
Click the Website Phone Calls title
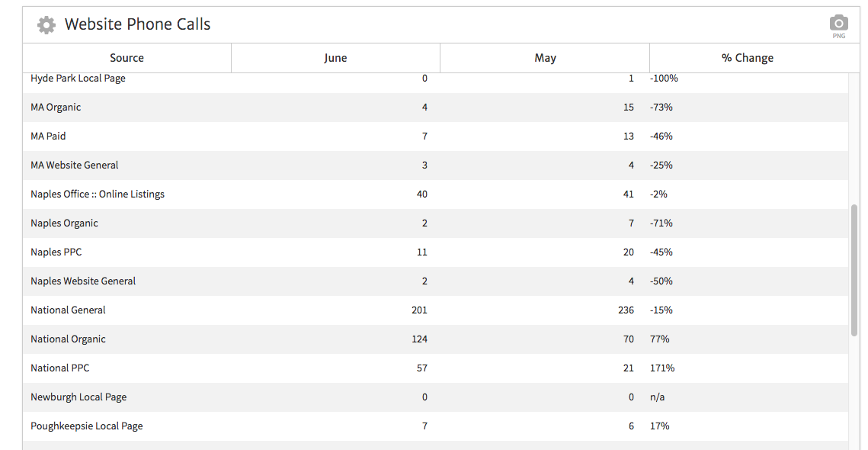(x=137, y=24)
